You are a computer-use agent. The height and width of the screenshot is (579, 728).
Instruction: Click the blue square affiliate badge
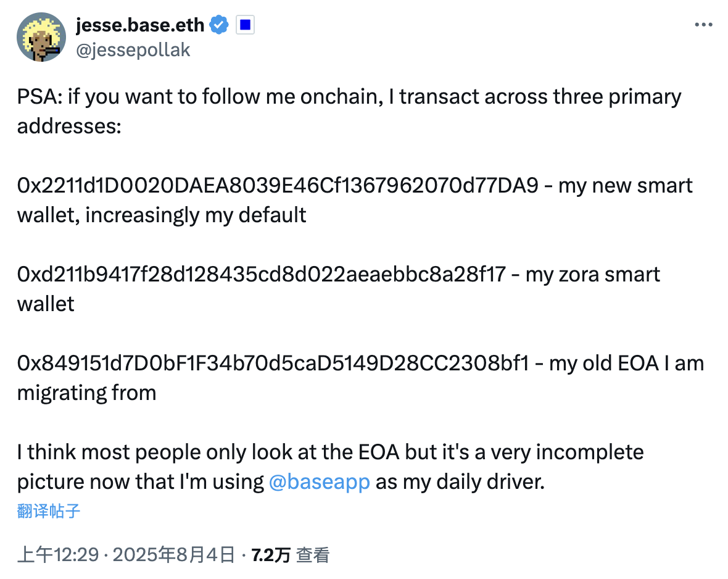245,25
